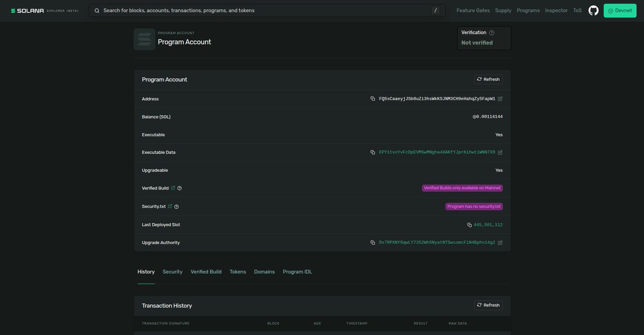Open the Solana Explorer logo home link
The height and width of the screenshot is (335, 644).
coord(45,11)
